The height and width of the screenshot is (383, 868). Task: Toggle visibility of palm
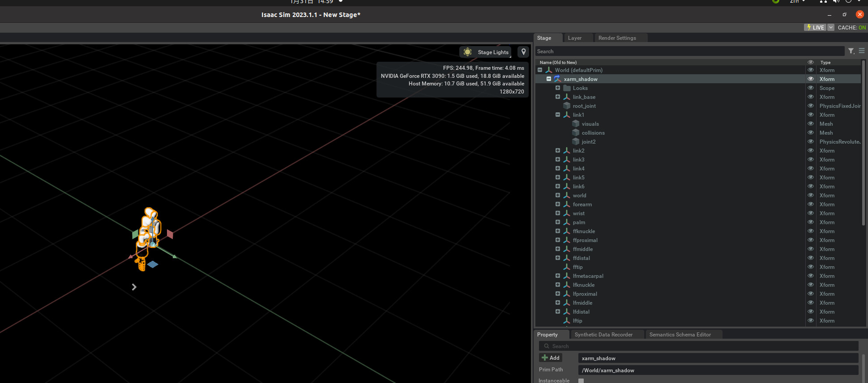(811, 222)
